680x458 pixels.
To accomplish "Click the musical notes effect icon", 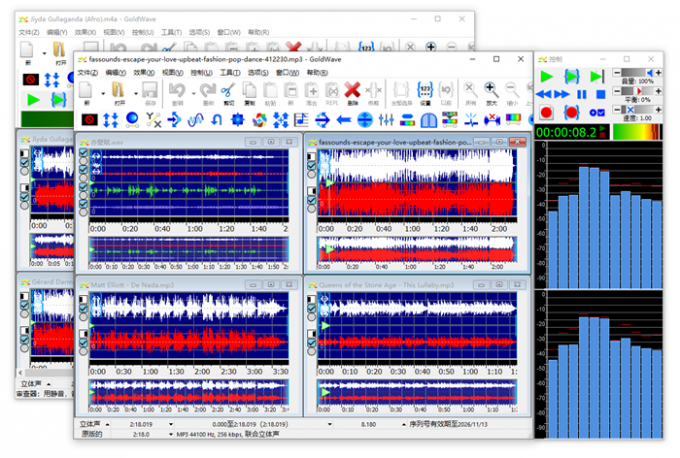I will (x=301, y=120).
